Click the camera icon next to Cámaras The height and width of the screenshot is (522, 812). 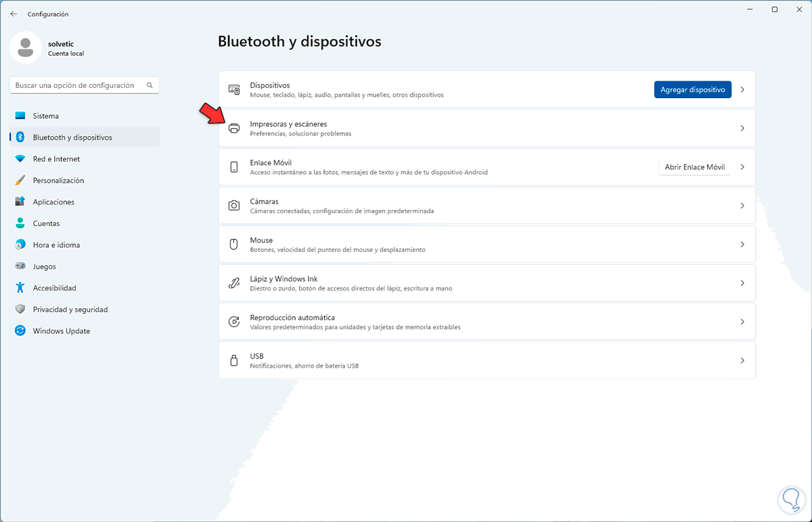pyautogui.click(x=234, y=206)
